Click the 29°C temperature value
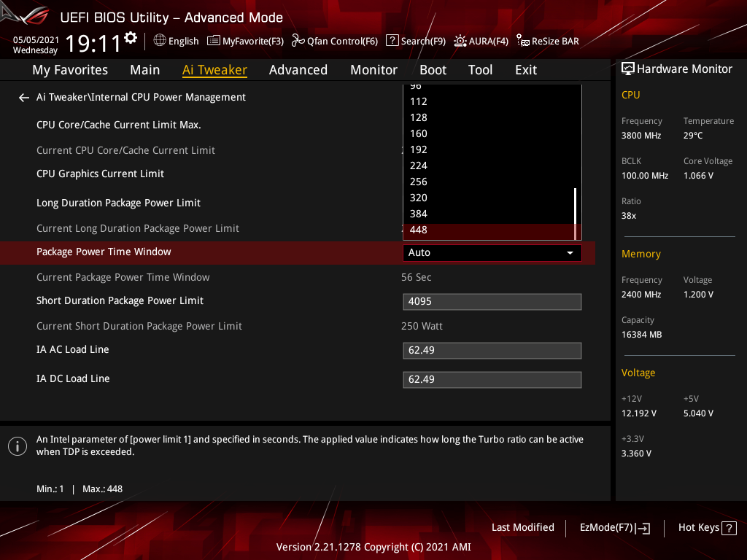The width and height of the screenshot is (747, 560). coord(693,136)
